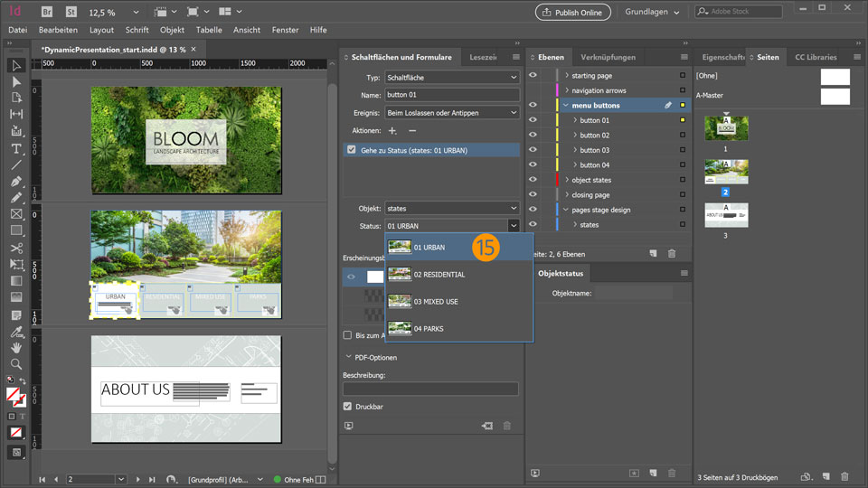Viewport: 868px width, 488px height.
Task: Hide the menu buttons layer
Action: (x=533, y=106)
